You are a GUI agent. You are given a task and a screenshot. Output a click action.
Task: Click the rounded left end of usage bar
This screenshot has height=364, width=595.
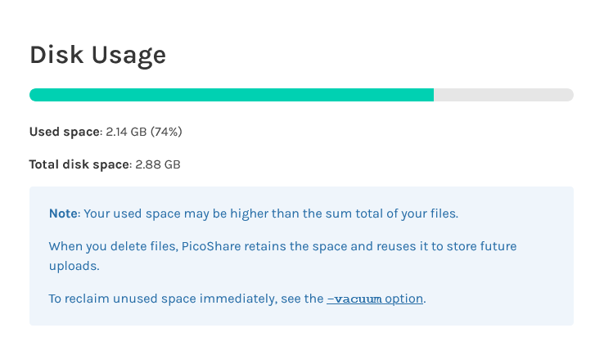point(34,95)
